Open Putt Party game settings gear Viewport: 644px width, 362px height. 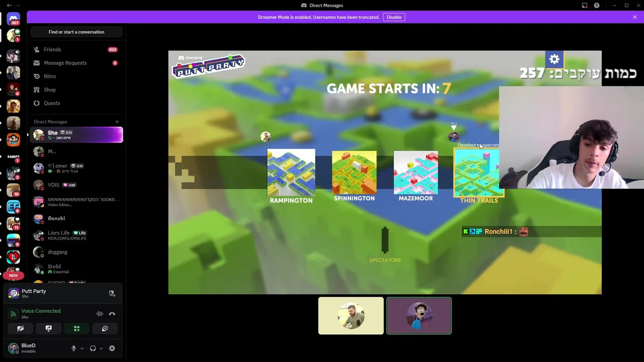pyautogui.click(x=554, y=59)
